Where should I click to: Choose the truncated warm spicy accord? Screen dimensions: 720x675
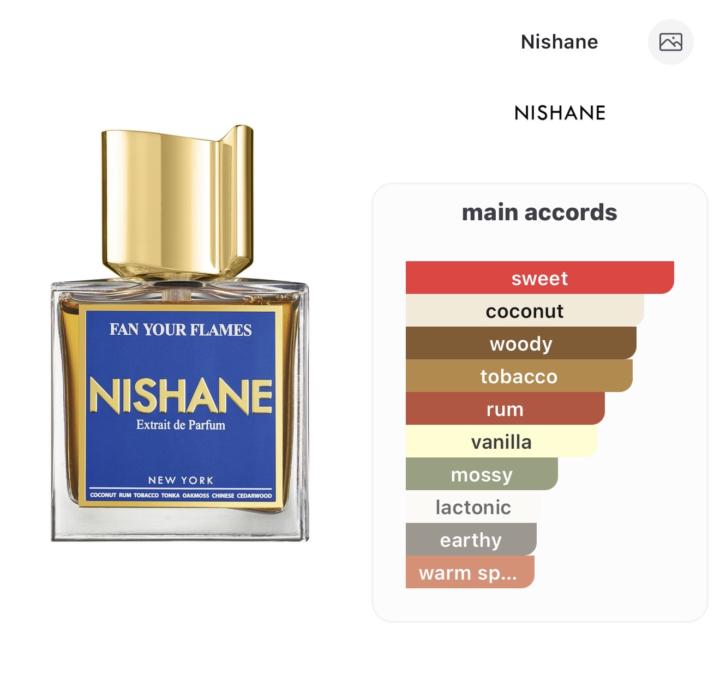click(x=470, y=572)
